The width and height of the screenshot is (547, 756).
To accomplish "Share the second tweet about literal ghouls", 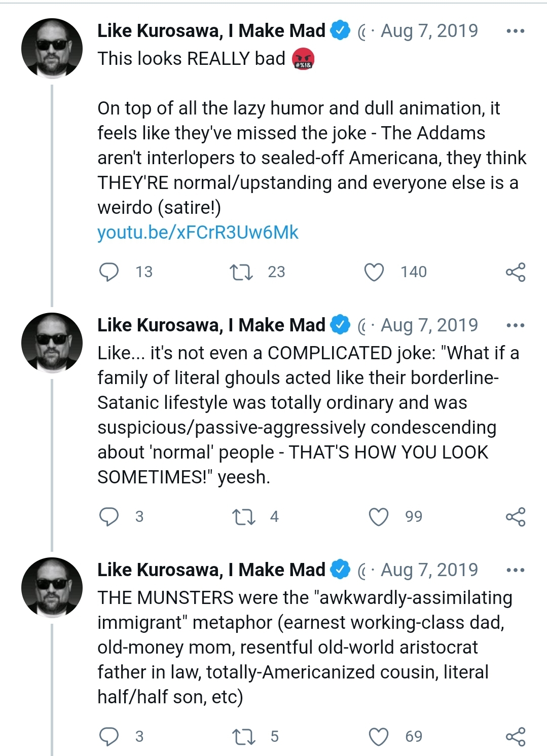I will [516, 517].
